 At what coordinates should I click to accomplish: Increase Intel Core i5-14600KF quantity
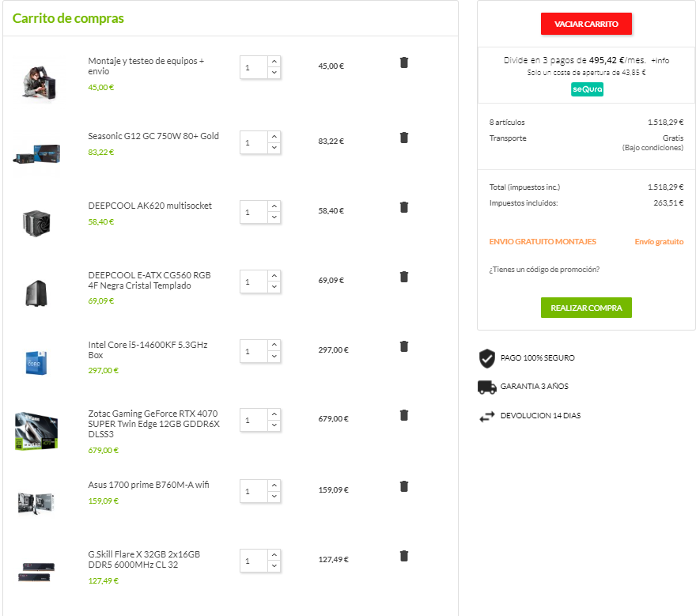tap(274, 346)
